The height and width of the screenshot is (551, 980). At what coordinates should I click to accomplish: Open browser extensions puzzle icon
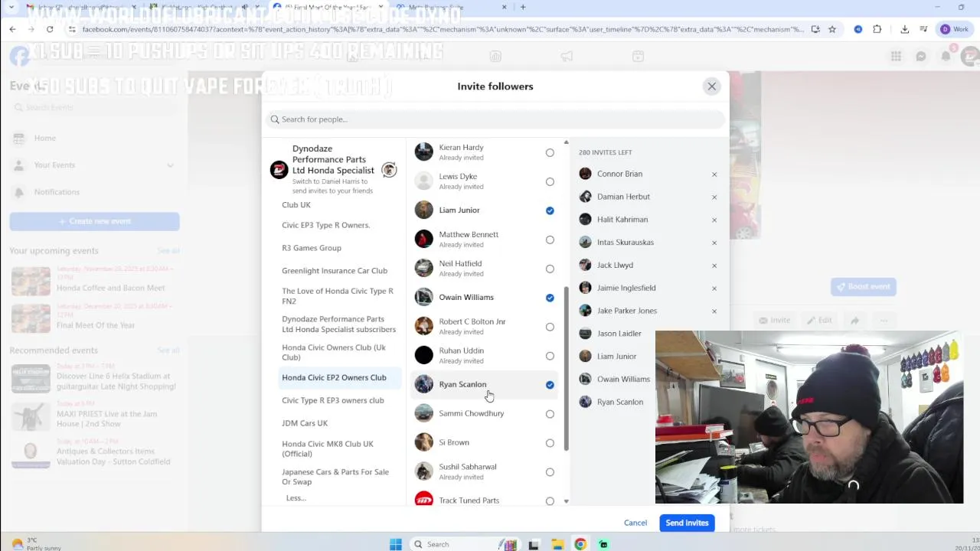click(x=877, y=29)
